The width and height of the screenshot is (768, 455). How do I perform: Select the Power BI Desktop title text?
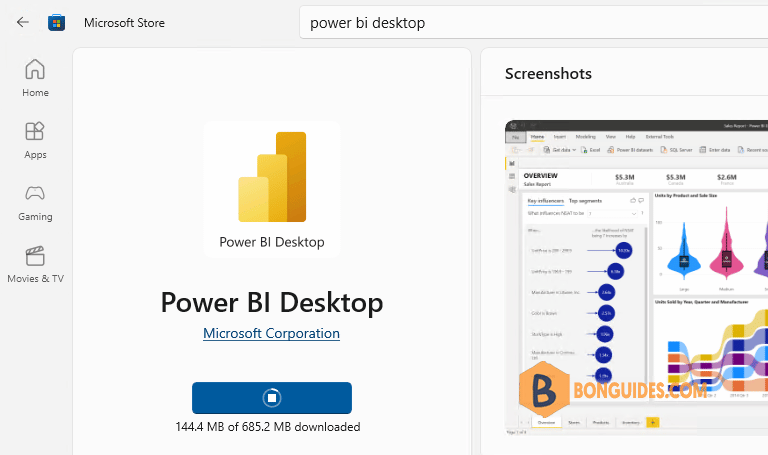tap(272, 302)
